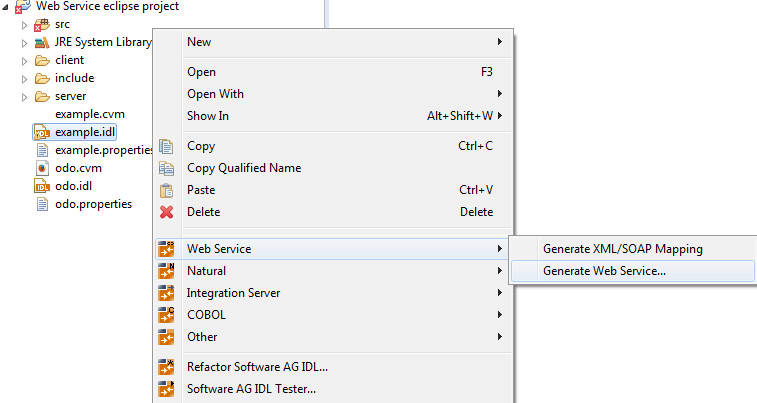
Task: Click the src package folder icon
Action: [42, 25]
